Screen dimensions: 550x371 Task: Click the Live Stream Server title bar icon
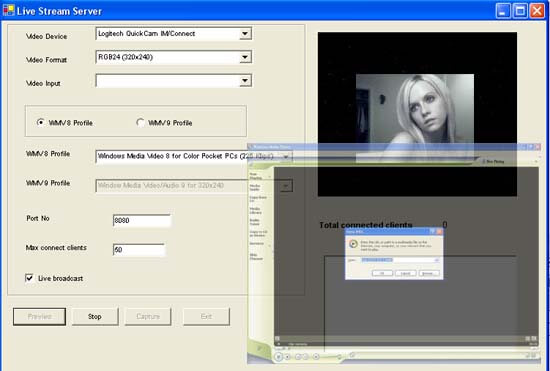(8, 11)
